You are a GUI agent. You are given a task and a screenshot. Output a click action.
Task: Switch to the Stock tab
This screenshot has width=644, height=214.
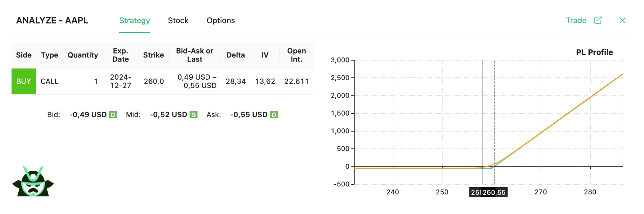click(178, 20)
